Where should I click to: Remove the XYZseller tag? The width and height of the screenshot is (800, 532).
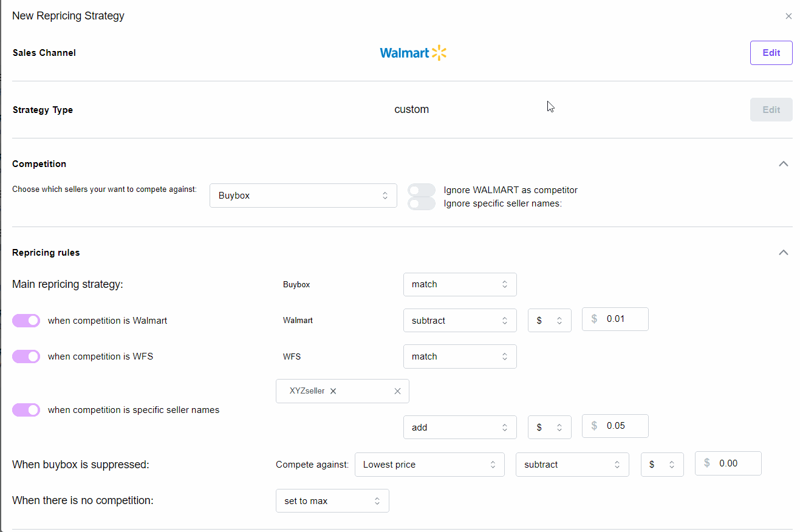[x=333, y=391]
